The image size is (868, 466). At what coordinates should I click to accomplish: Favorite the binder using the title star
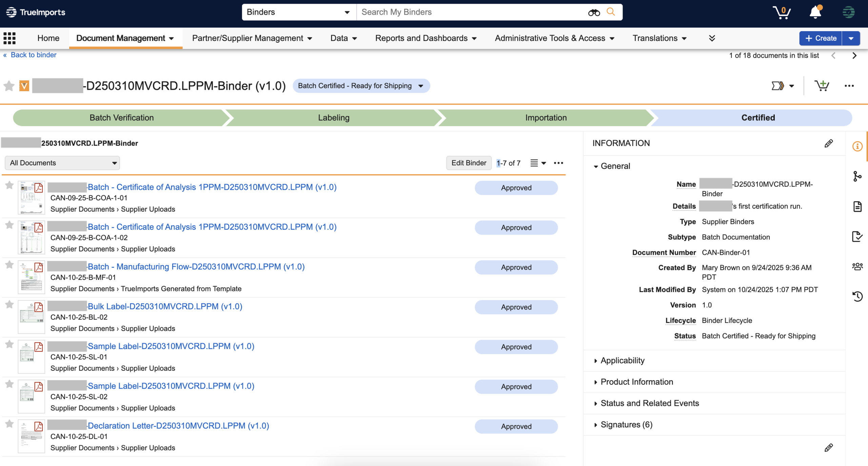pyautogui.click(x=9, y=86)
